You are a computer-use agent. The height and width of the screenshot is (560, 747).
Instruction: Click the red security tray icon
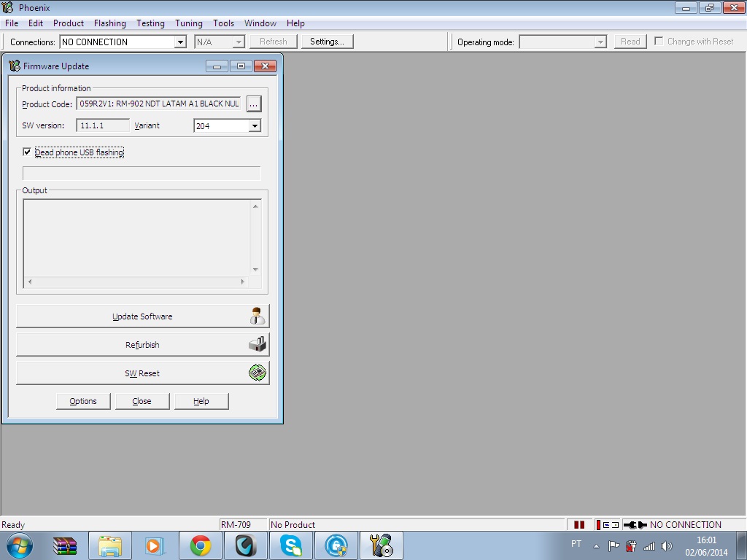[x=631, y=545]
